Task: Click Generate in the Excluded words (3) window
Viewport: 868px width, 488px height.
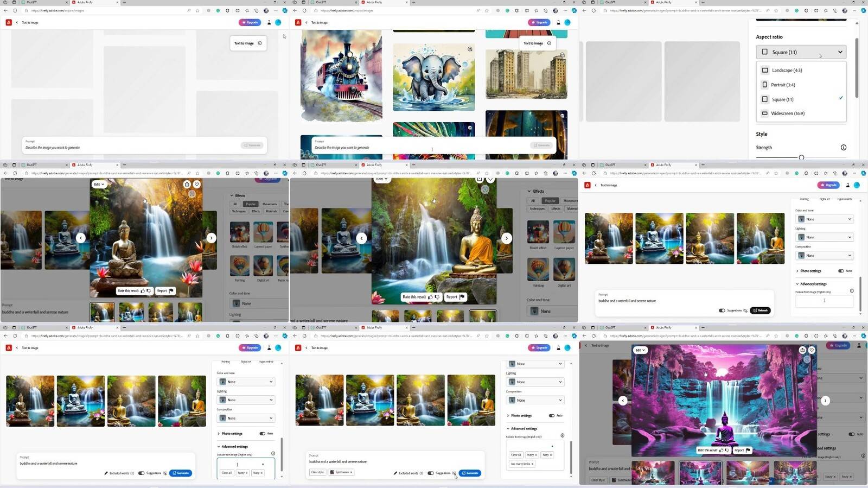Action: coord(470,473)
